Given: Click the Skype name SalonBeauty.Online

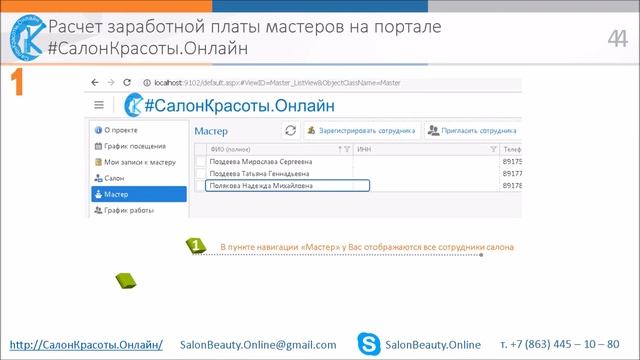Looking at the screenshot, I should pos(433,345).
